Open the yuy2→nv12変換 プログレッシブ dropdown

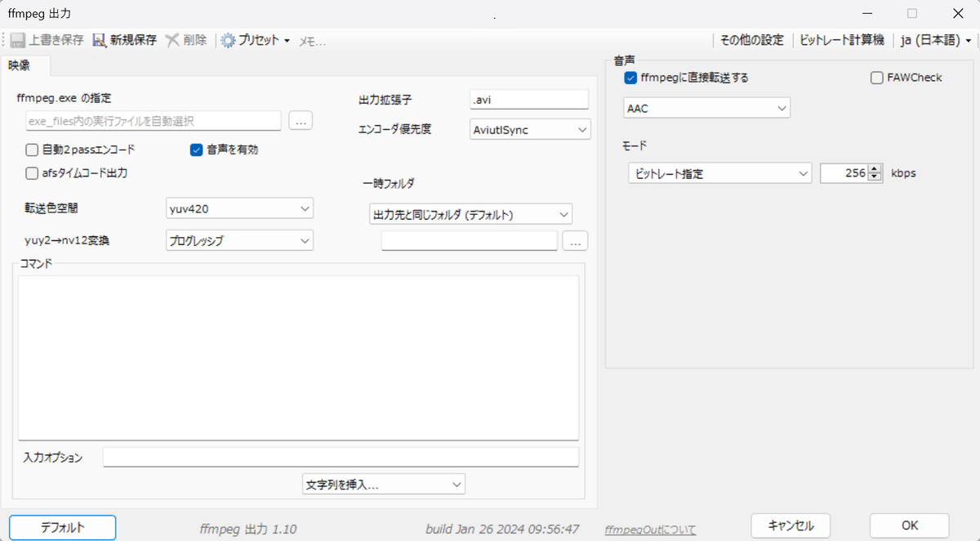tap(239, 240)
